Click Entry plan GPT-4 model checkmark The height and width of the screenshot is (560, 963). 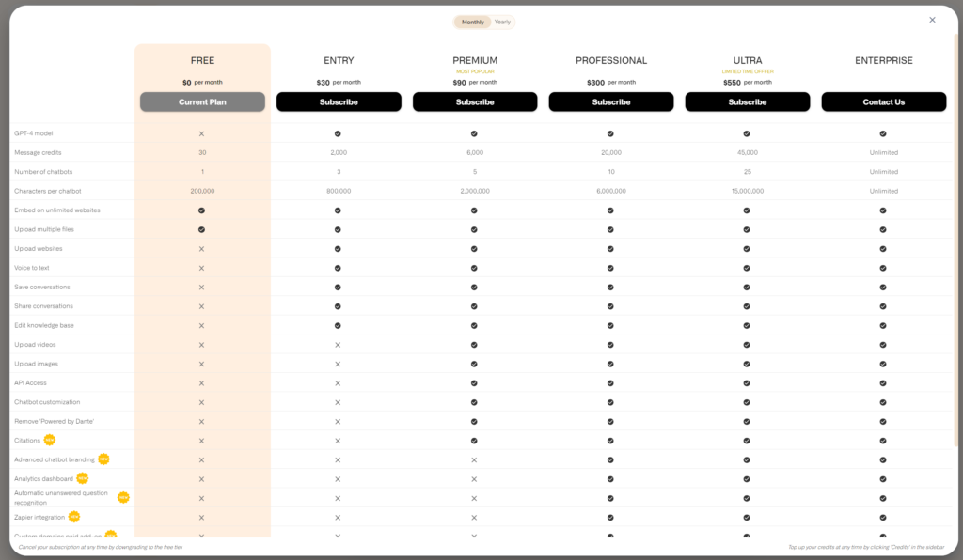[338, 133]
